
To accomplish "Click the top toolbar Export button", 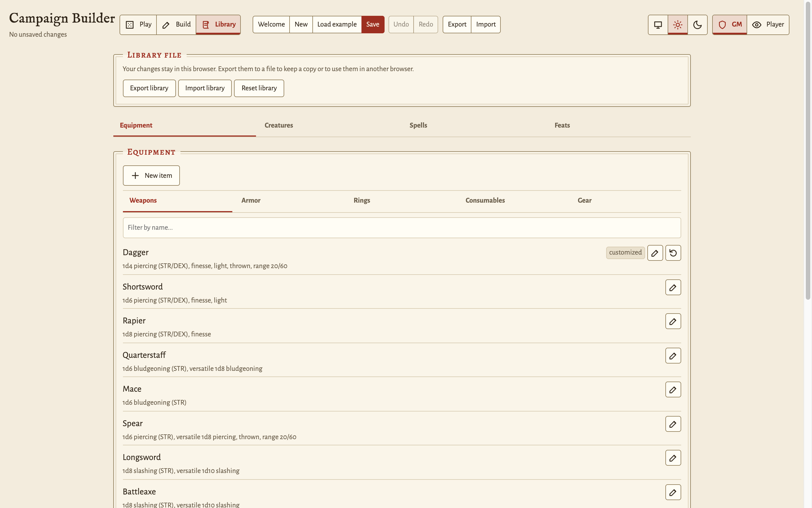I will pos(457,25).
